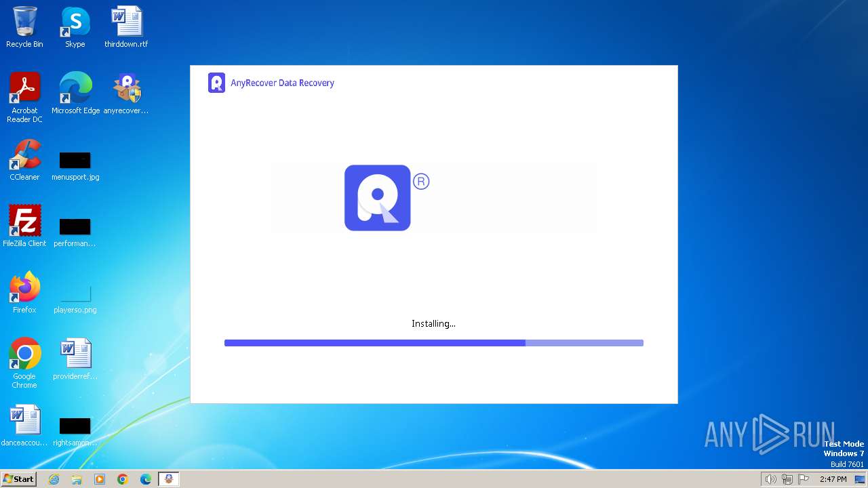Viewport: 868px width, 488px height.
Task: Select the rightsamon... image file
Action: click(75, 431)
